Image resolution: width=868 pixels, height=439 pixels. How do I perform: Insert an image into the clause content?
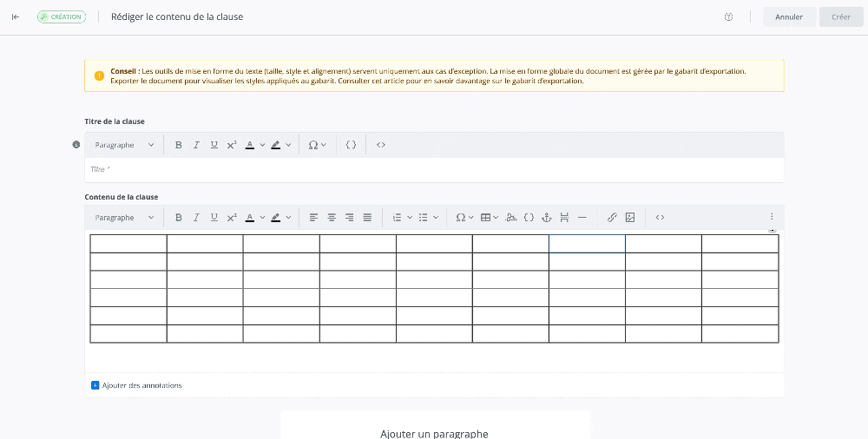click(x=630, y=218)
